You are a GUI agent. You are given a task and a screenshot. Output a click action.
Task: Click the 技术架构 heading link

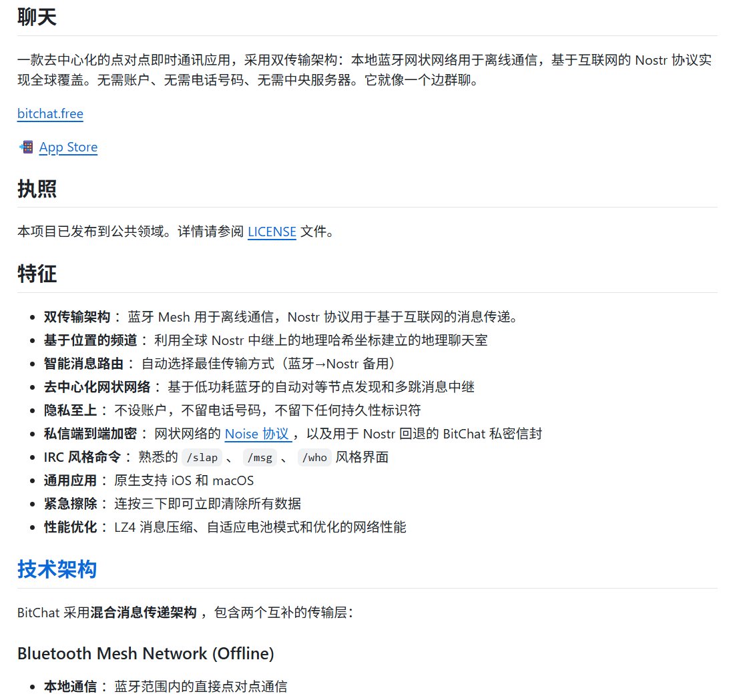click(57, 569)
